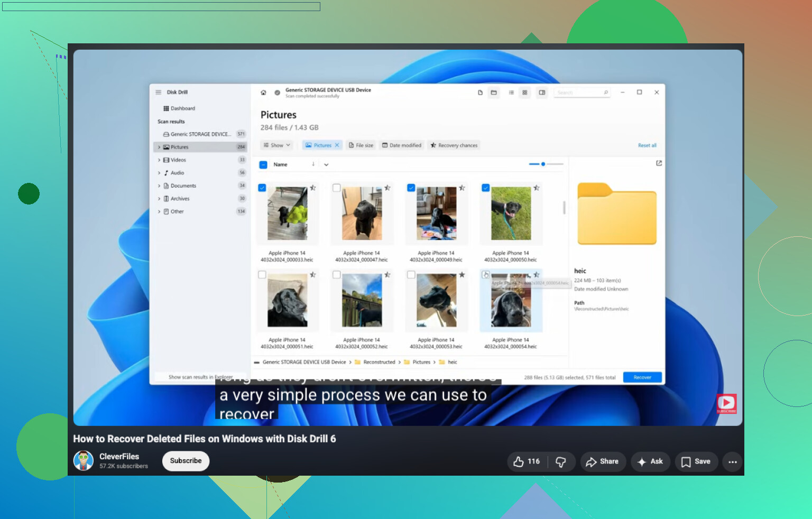This screenshot has width=812, height=519.
Task: Switch to file view icon in toolbar
Action: [480, 92]
